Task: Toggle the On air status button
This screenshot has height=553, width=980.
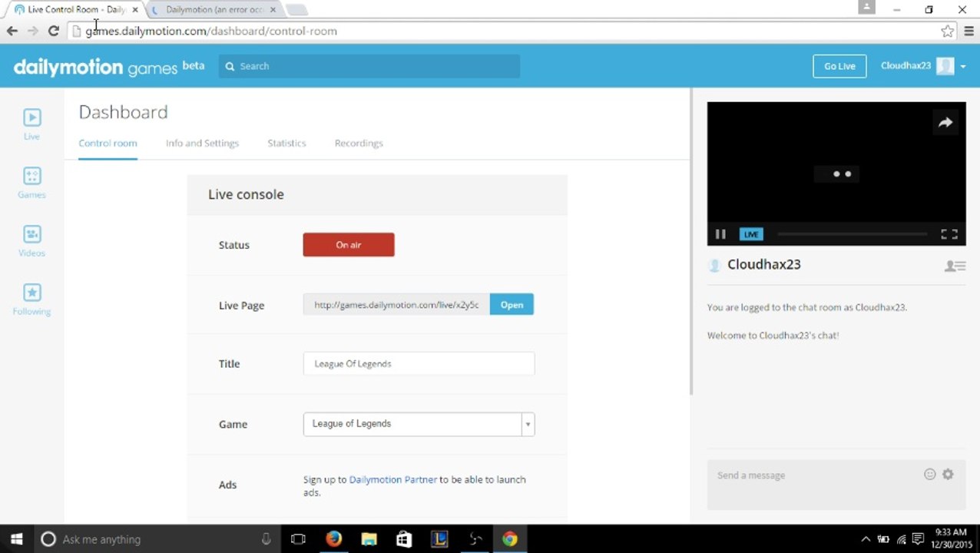Action: (x=349, y=245)
